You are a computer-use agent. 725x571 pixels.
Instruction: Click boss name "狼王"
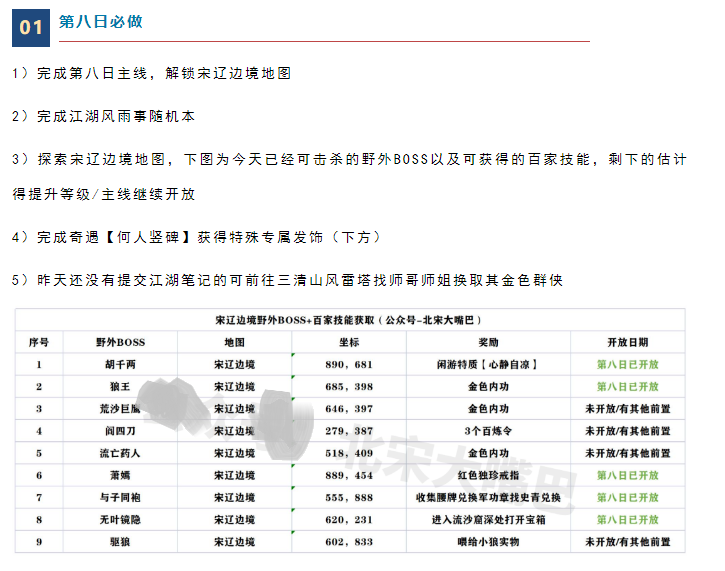pyautogui.click(x=120, y=387)
